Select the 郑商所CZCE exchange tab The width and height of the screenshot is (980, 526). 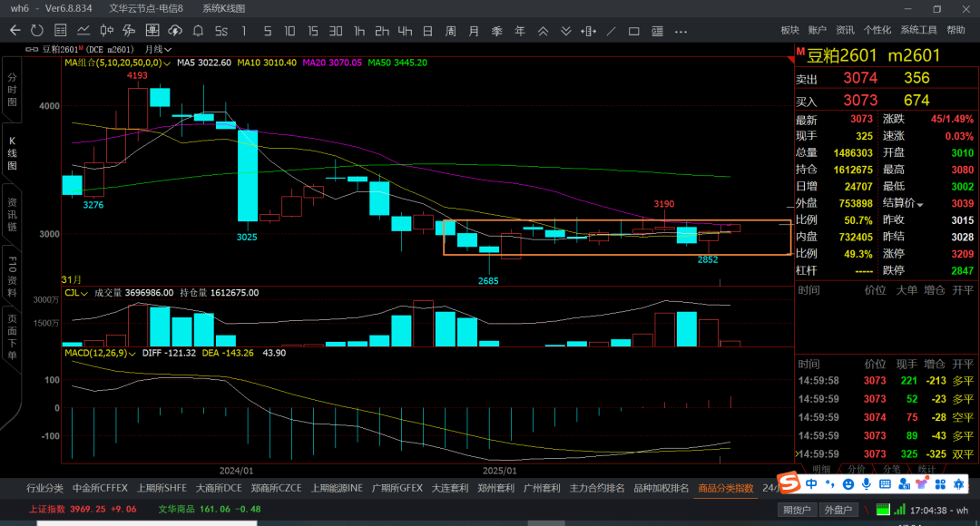pos(276,488)
